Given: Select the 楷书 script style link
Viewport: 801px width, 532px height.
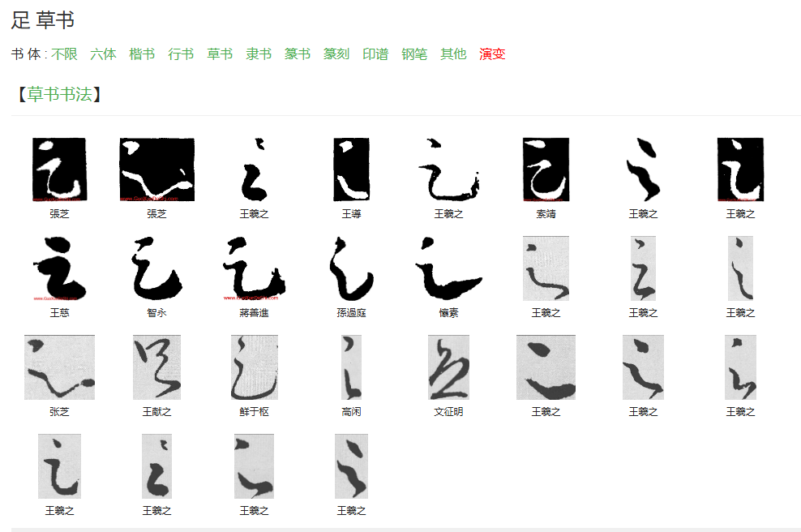Looking at the screenshot, I should [x=142, y=54].
